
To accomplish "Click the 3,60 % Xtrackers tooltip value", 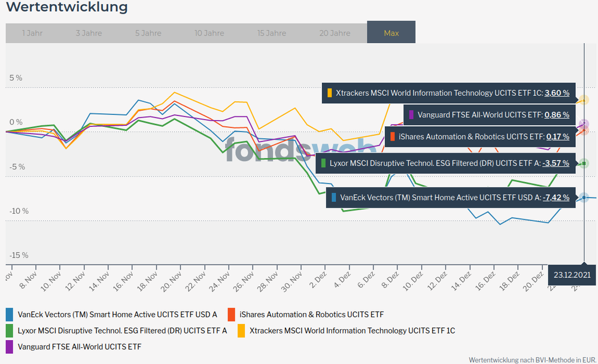I will 557,93.
